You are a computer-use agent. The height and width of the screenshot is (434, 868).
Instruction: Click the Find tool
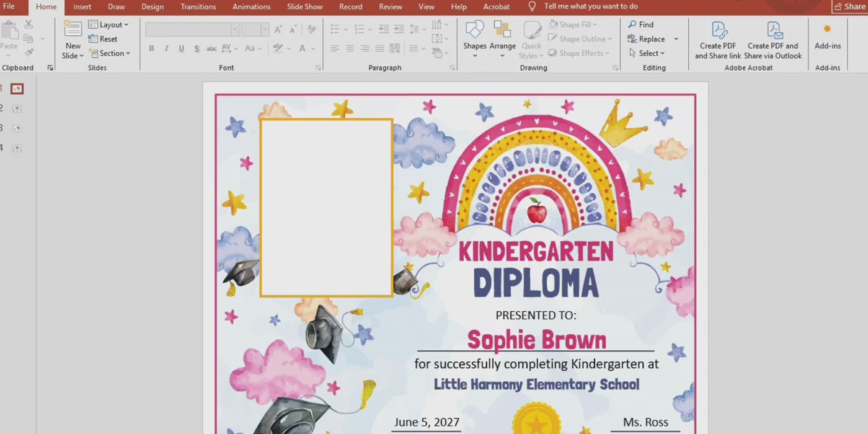641,25
